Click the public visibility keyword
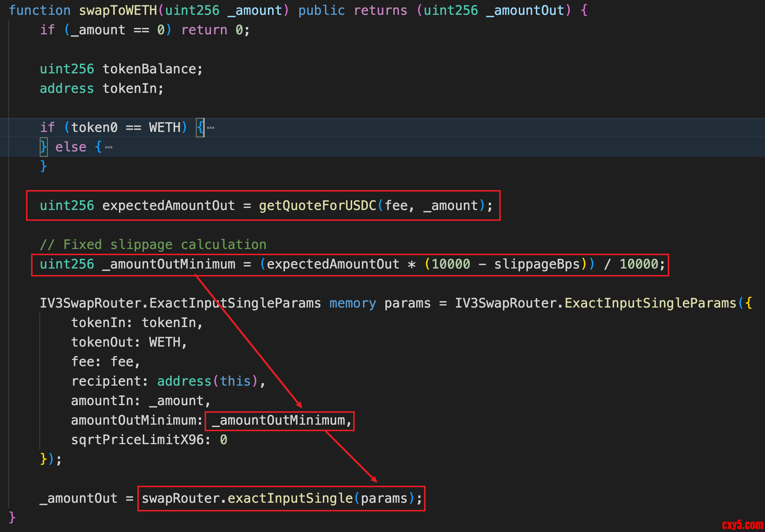This screenshot has height=532, width=765. 321,10
